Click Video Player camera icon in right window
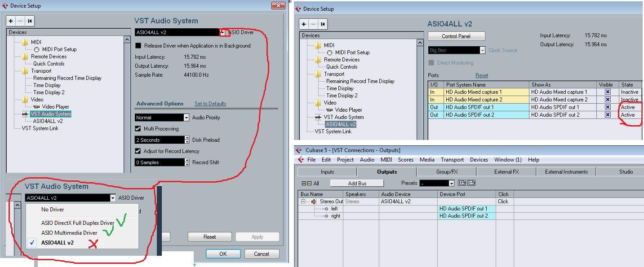 click(x=330, y=110)
